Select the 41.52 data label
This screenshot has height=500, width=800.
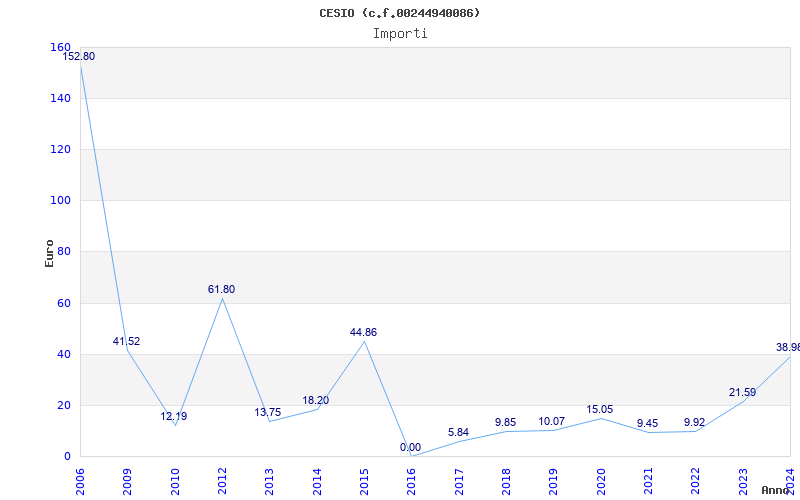click(x=127, y=341)
